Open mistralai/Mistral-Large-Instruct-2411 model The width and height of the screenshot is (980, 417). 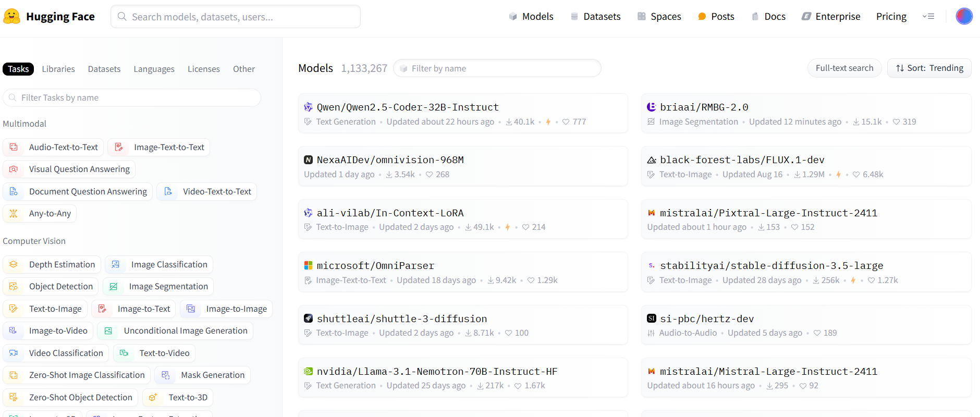806,378
